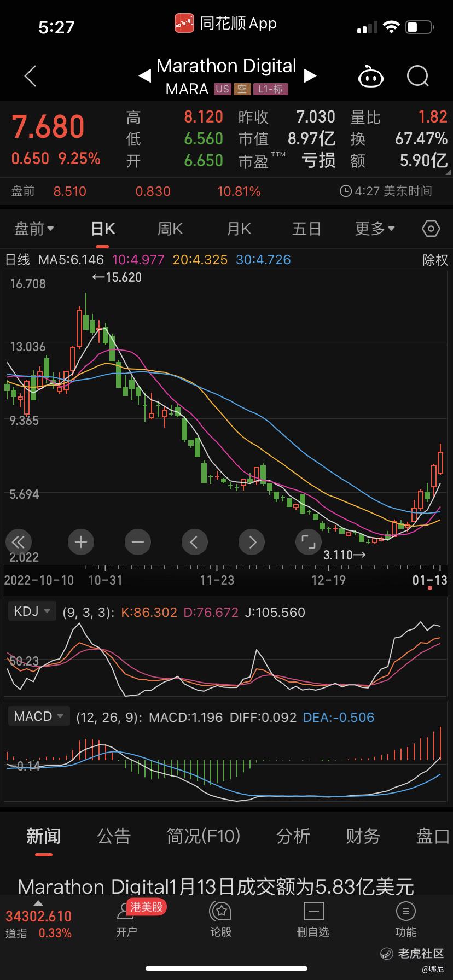Image resolution: width=453 pixels, height=980 pixels.
Task: Tap the 3.110 low price marker
Action: 344,555
